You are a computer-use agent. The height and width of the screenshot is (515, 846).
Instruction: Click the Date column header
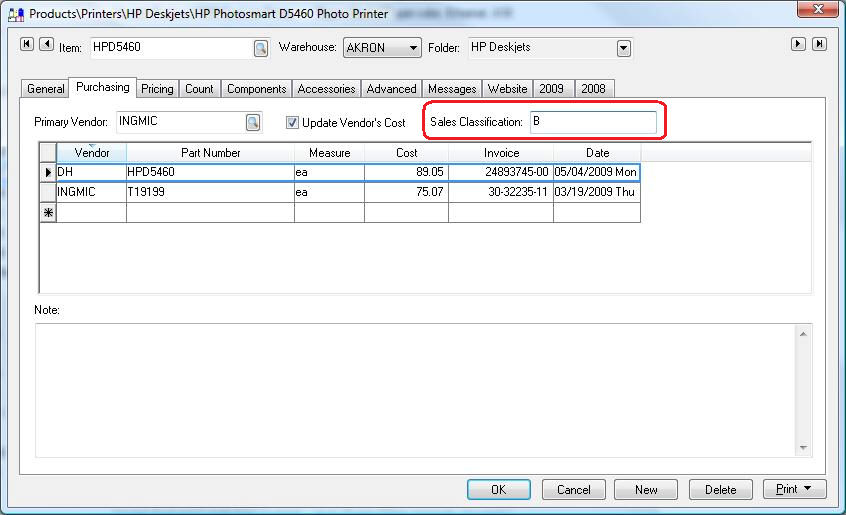(597, 153)
